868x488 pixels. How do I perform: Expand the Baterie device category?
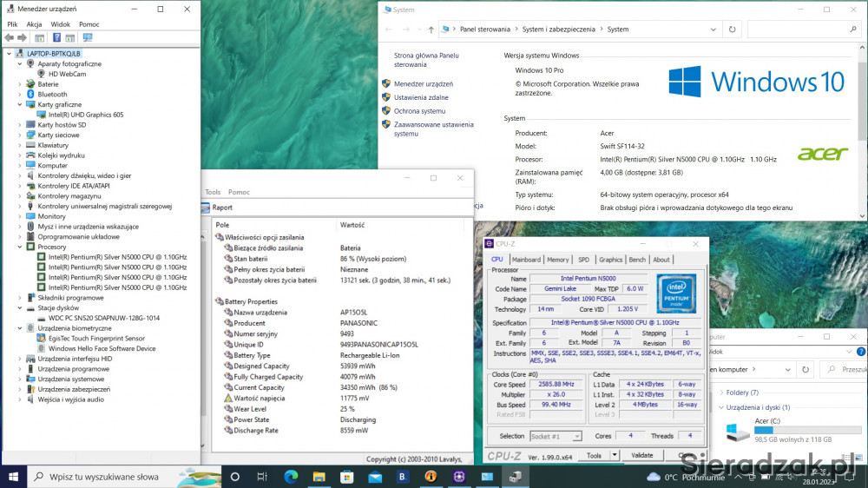20,84
